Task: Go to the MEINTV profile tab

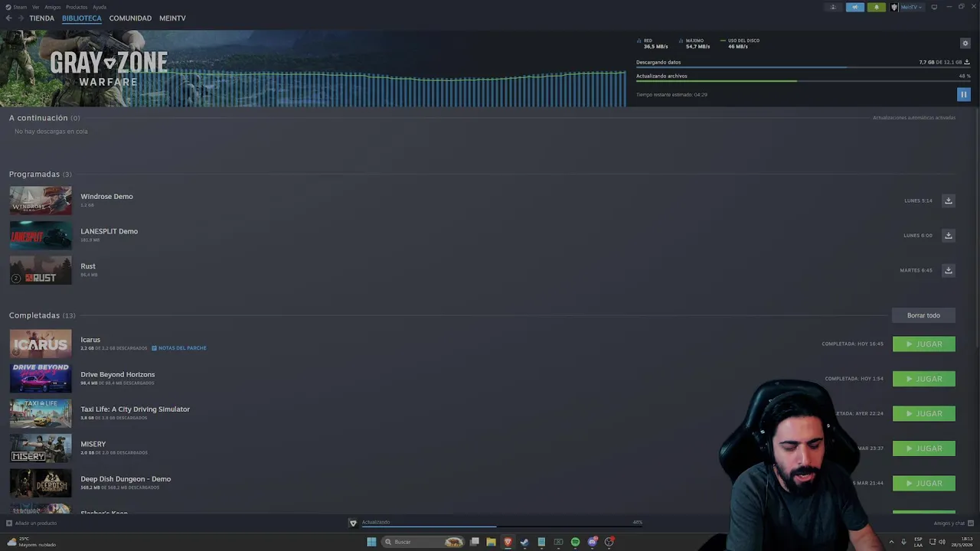Action: [x=172, y=18]
